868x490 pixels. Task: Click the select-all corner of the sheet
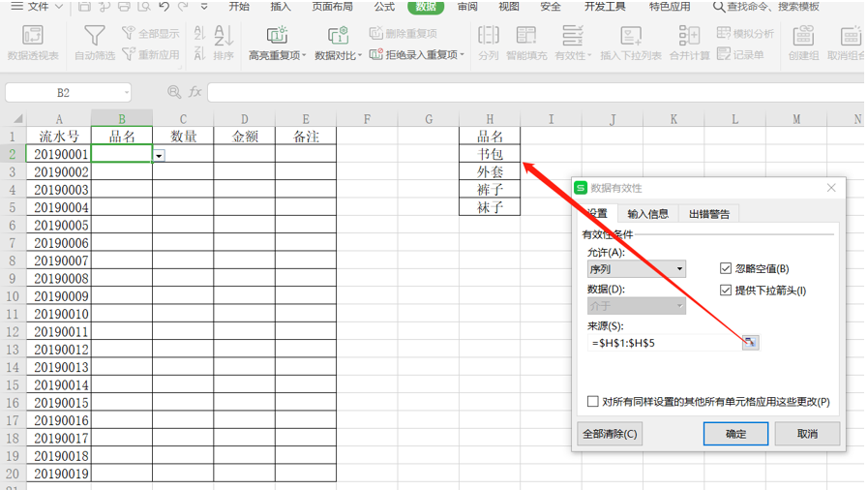(x=14, y=118)
